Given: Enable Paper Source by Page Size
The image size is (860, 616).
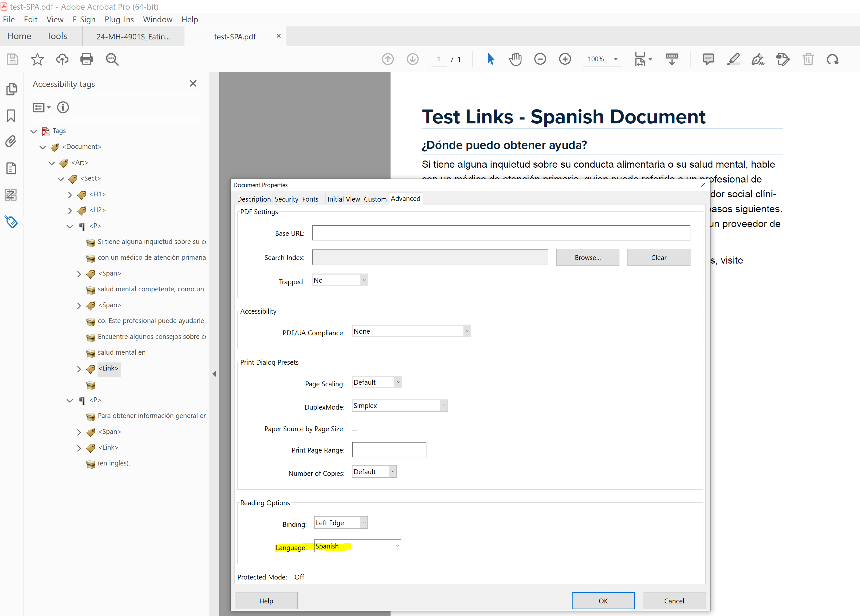Looking at the screenshot, I should [355, 428].
